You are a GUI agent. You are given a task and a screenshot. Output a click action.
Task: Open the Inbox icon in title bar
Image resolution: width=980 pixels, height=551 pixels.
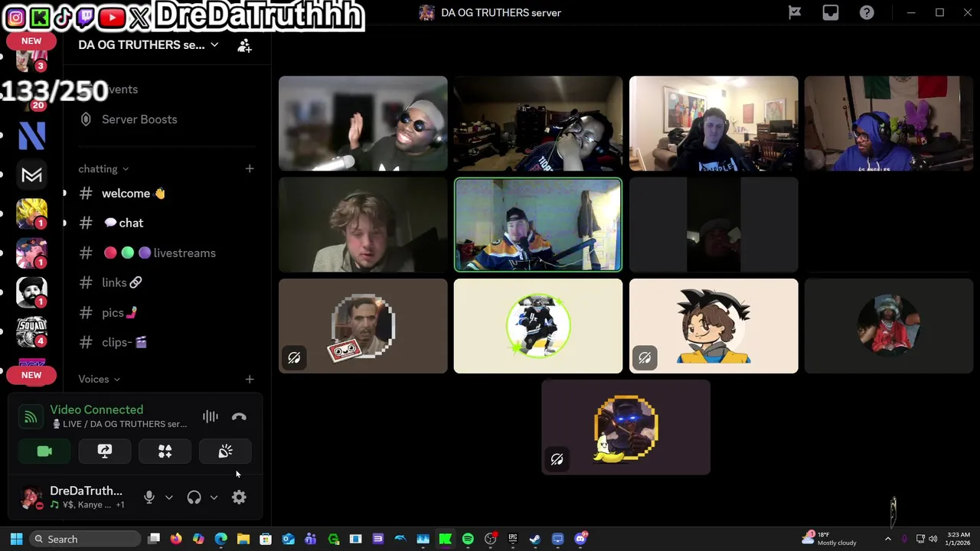pos(831,12)
